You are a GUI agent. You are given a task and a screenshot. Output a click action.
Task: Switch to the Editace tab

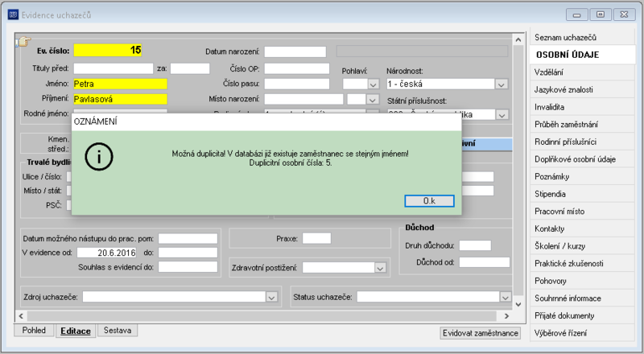click(x=76, y=331)
